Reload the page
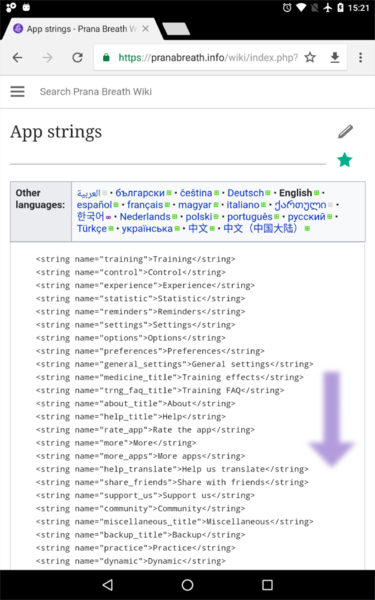 [x=78, y=58]
